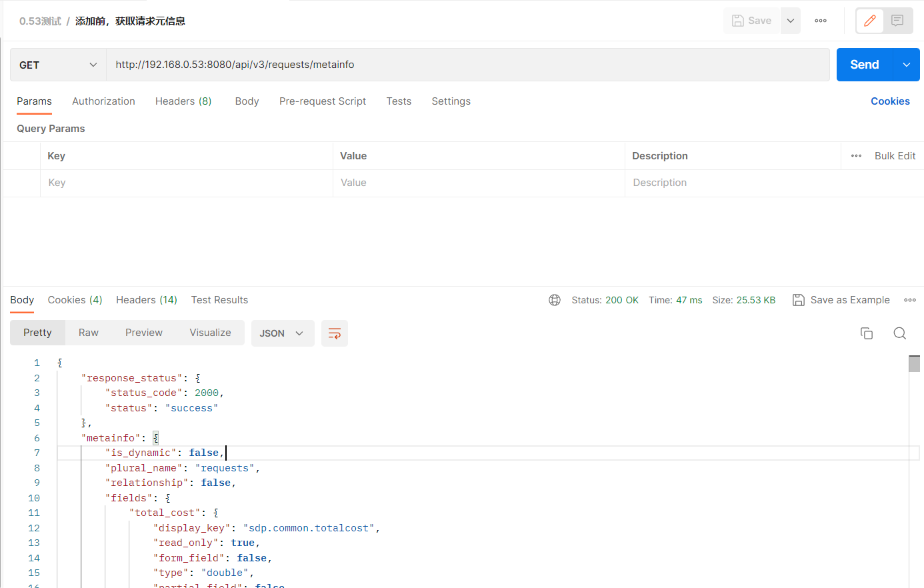The height and width of the screenshot is (588, 924).
Task: Click the "plural_name" key on line 8
Action: point(144,468)
